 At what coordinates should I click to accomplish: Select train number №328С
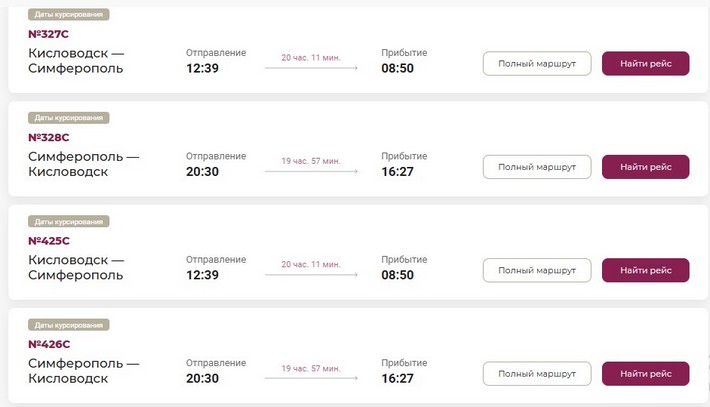(49, 137)
